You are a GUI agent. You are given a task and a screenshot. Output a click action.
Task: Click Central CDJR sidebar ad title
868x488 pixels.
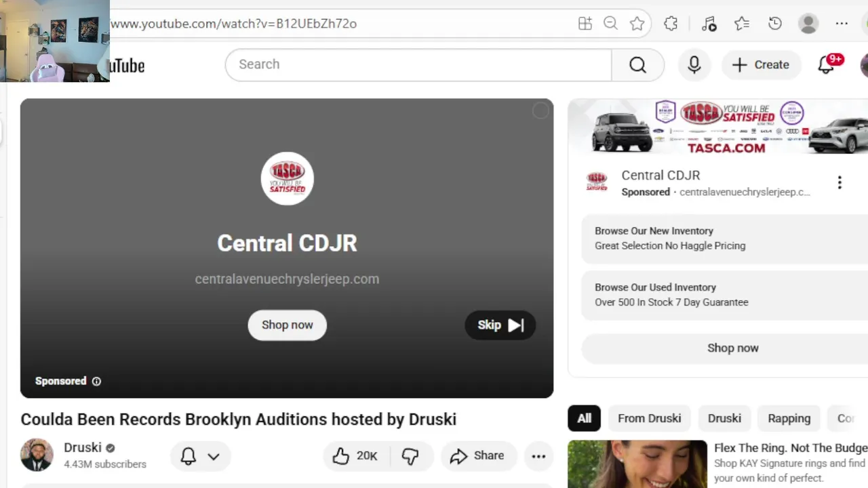[660, 176]
